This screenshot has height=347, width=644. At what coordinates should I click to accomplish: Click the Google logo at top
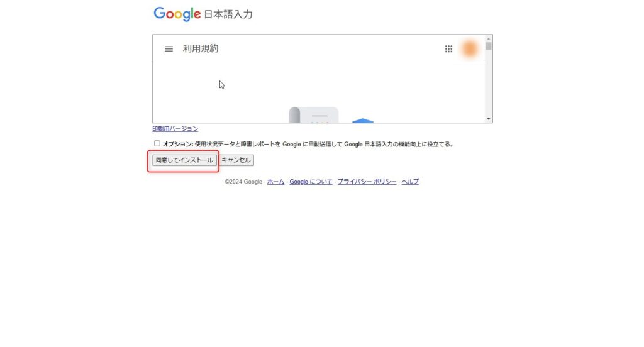click(x=177, y=14)
